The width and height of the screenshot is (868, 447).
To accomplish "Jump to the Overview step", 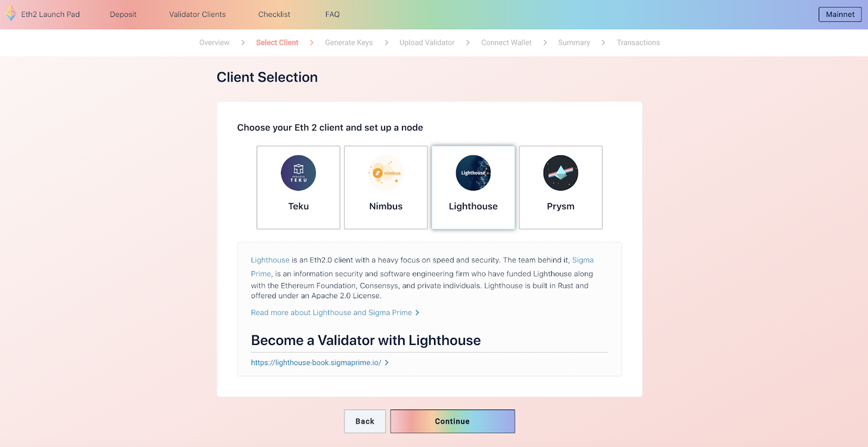I will [x=214, y=43].
